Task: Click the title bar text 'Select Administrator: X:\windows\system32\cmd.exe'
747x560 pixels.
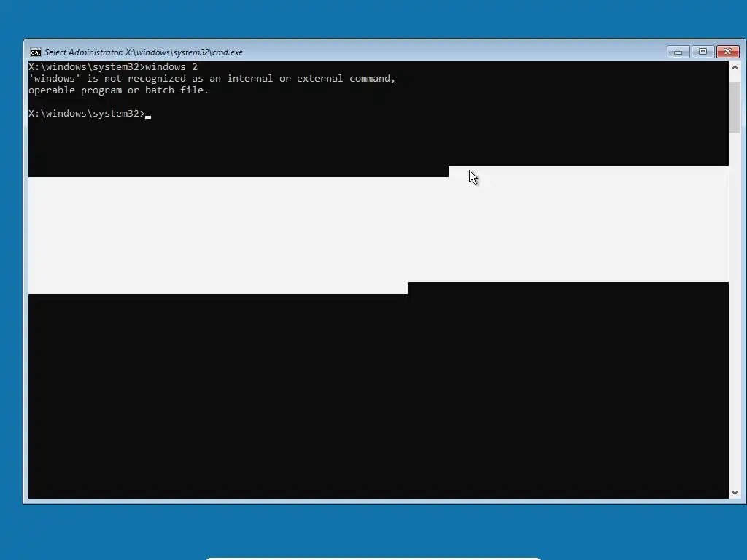Action: [x=144, y=52]
